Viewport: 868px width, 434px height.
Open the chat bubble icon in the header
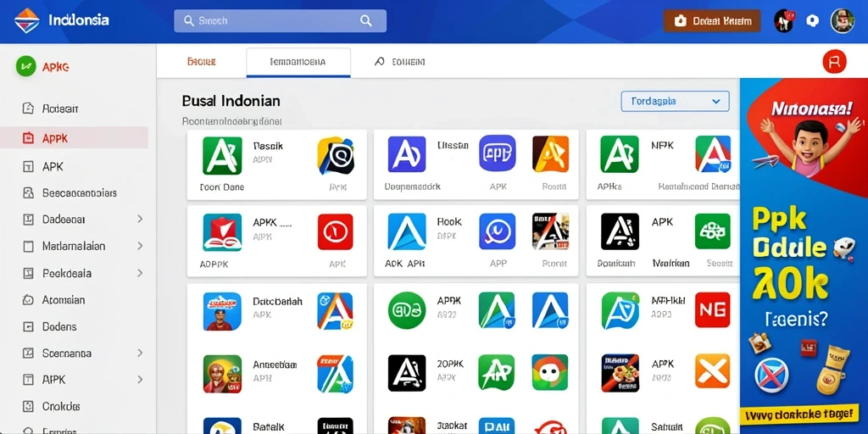(x=813, y=21)
